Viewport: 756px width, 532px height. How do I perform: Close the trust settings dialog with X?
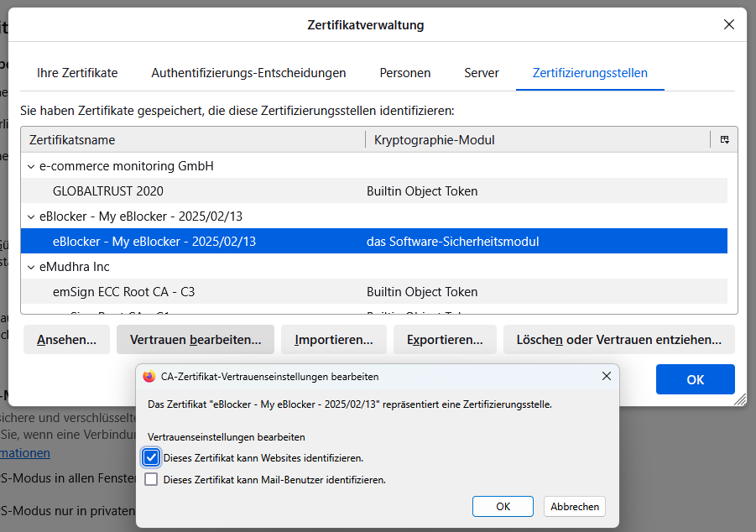(607, 377)
